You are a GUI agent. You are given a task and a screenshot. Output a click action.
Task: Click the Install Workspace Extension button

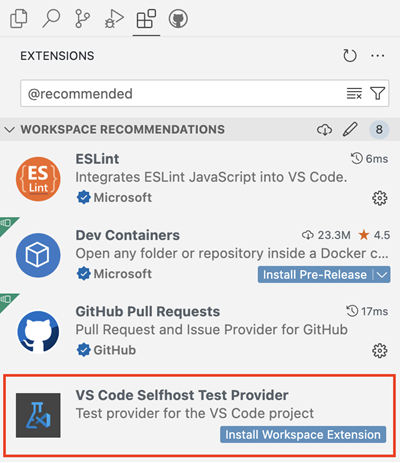303,435
